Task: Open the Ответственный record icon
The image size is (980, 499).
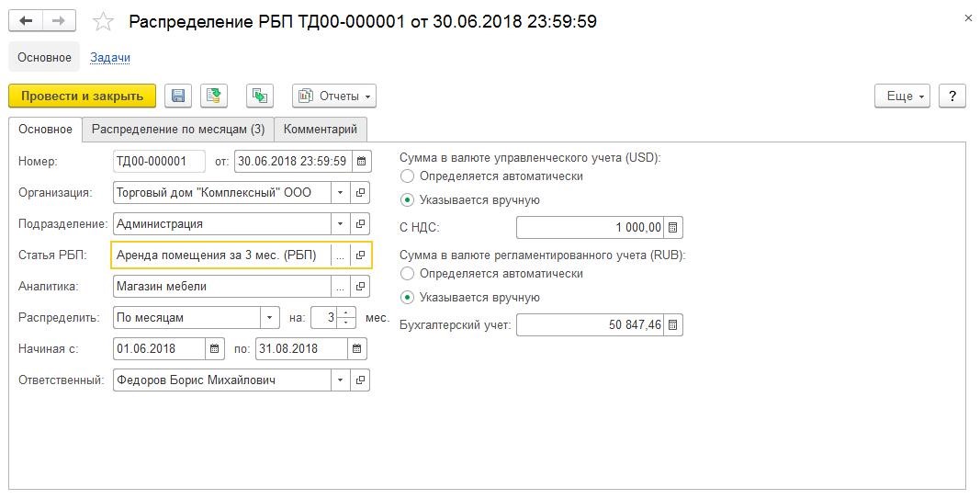Action: 360,380
